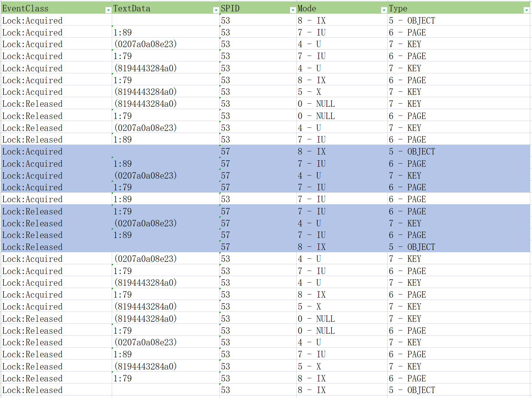Click '4 - U' in SPID 57 Lock:Acquired row
The width and height of the screenshot is (532, 398).
click(309, 176)
